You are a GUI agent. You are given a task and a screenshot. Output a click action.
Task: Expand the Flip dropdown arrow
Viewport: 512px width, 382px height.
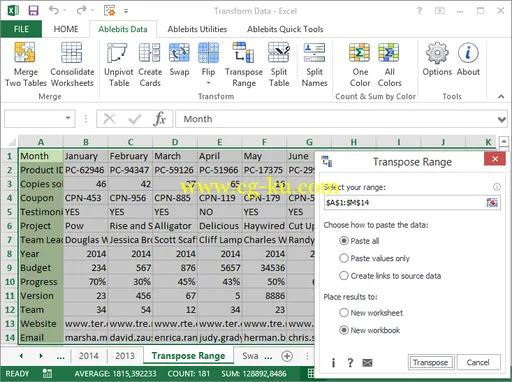[x=208, y=83]
